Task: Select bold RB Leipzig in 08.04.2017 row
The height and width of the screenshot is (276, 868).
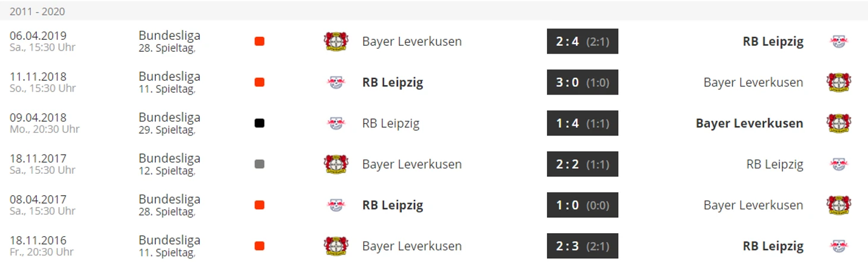Action: (x=392, y=205)
